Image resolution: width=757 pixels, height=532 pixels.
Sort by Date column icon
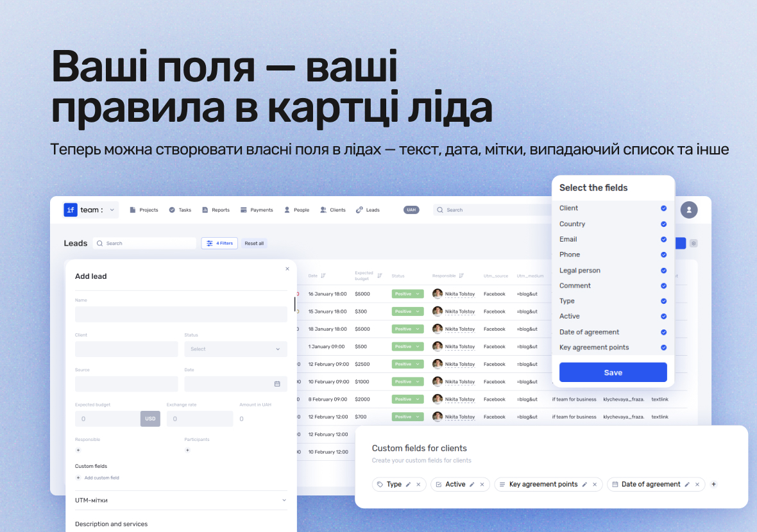coord(323,276)
